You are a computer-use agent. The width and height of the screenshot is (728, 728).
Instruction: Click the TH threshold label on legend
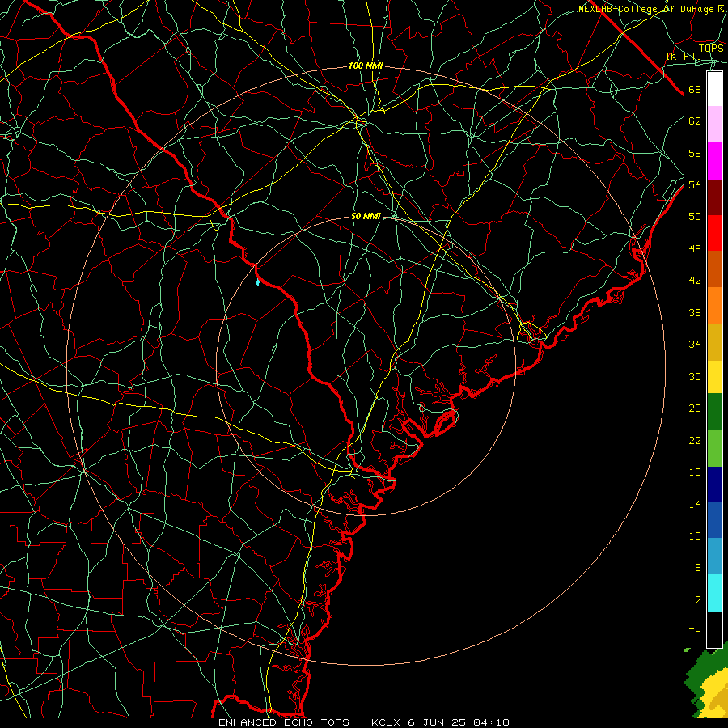point(695,632)
